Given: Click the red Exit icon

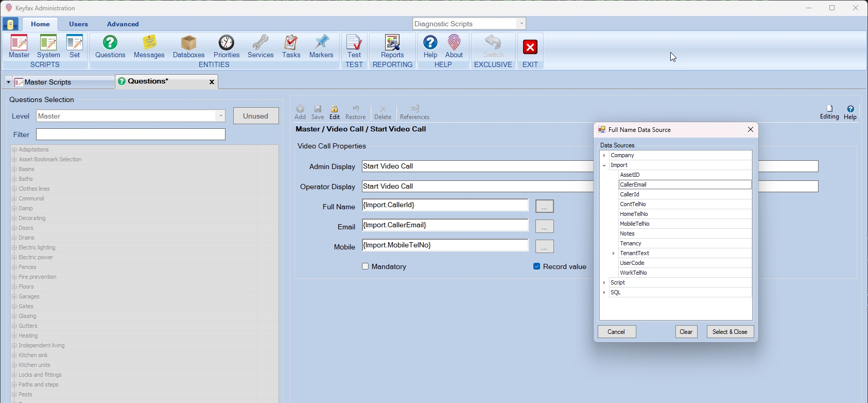Looking at the screenshot, I should (530, 47).
